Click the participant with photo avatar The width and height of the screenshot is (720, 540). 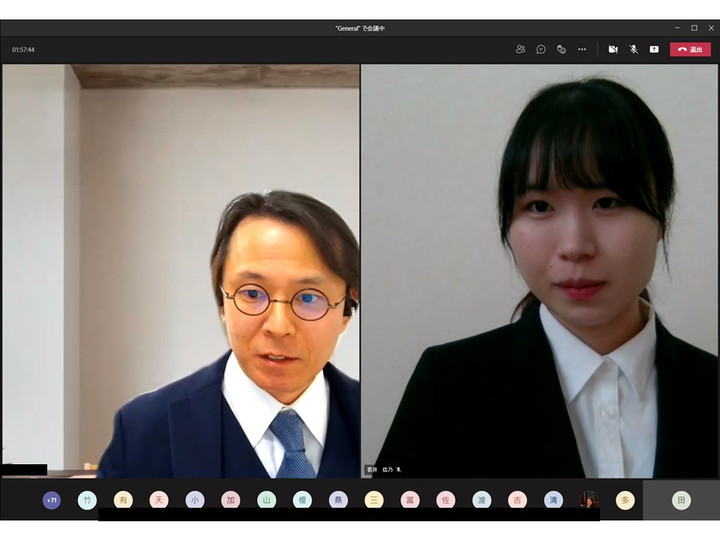[589, 499]
